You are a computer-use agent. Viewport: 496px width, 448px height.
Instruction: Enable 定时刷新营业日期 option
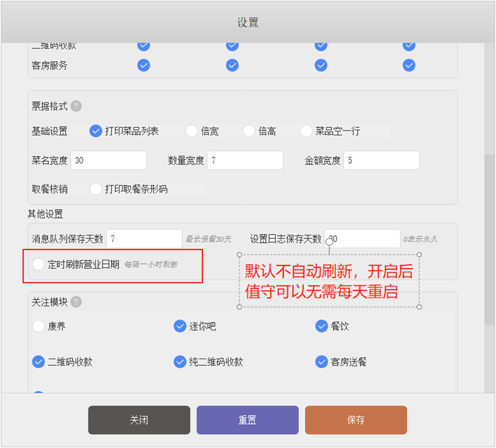pyautogui.click(x=38, y=264)
